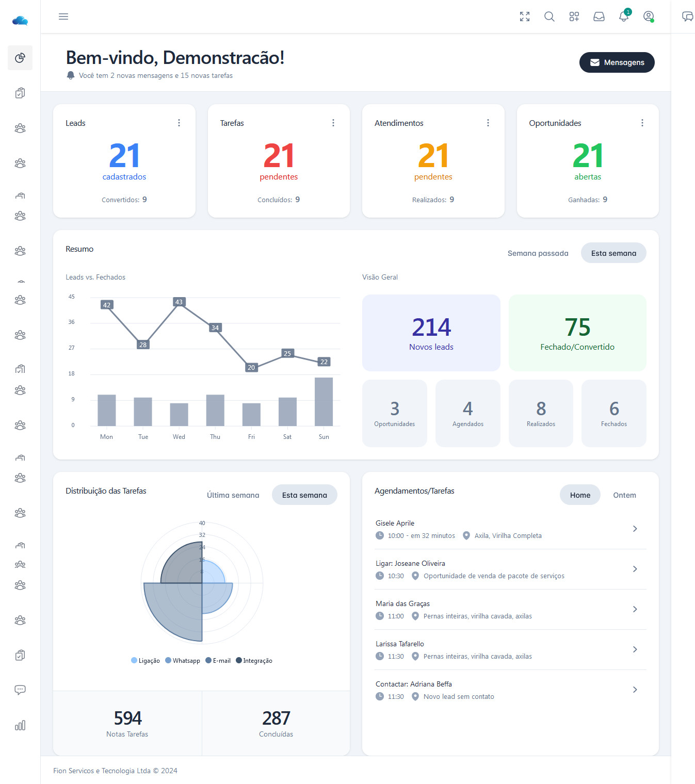The image size is (695, 784).
Task: Open the hamburger menu in header
Action: click(x=63, y=17)
